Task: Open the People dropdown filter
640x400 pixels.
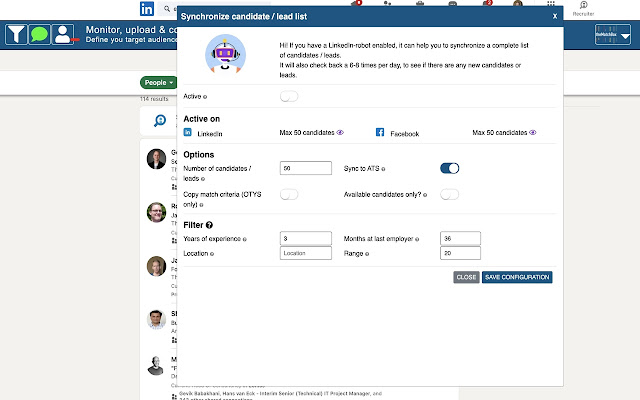Action: [158, 82]
